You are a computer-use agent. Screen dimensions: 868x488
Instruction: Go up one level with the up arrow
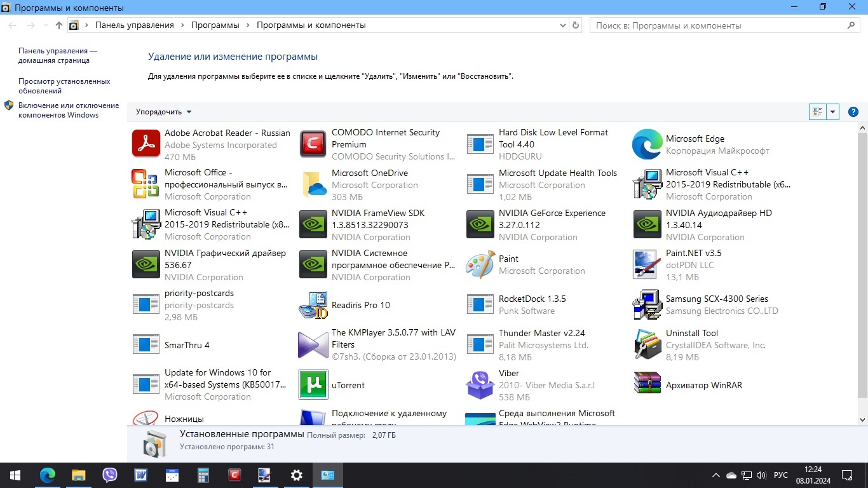pyautogui.click(x=59, y=25)
